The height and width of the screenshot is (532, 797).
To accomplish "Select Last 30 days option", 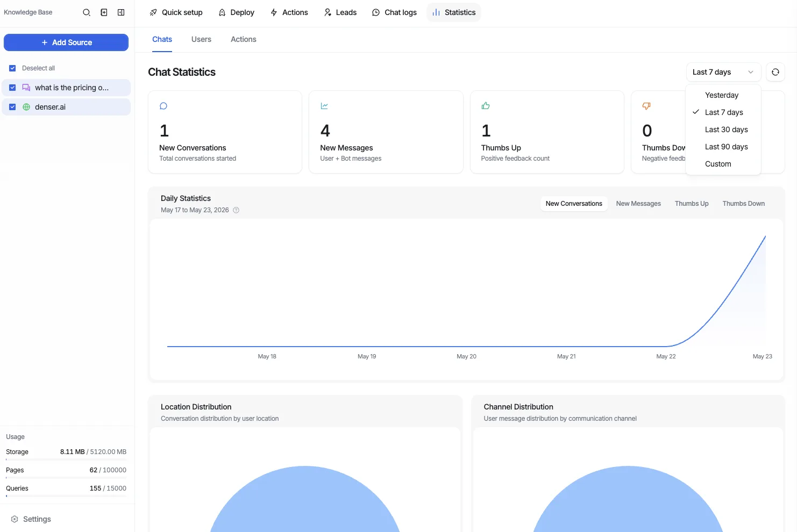I will 723,130.
